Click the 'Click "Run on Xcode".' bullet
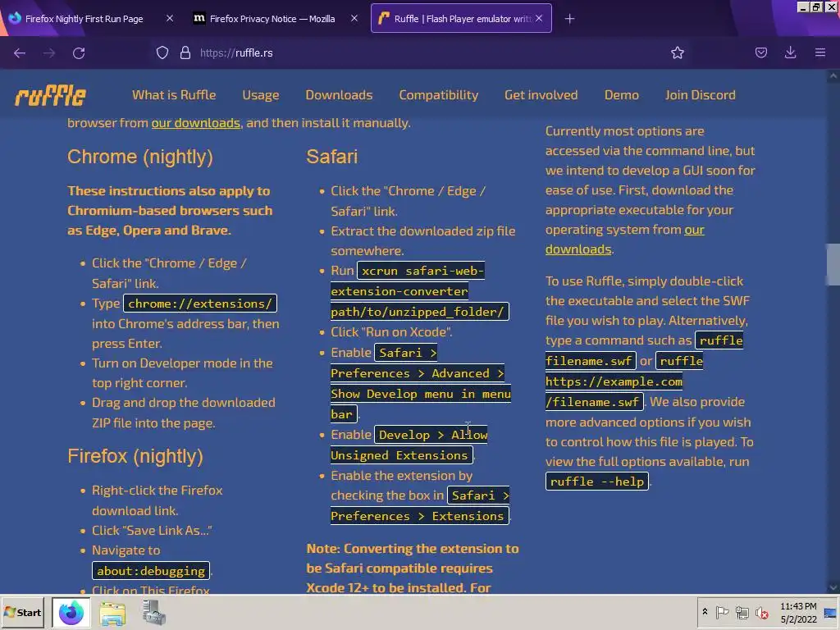The image size is (840, 630). (391, 332)
